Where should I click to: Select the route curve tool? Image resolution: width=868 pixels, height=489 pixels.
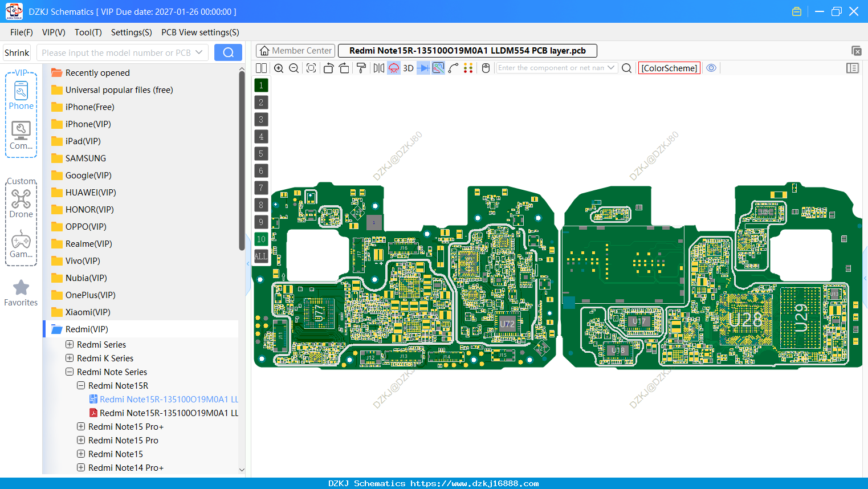(x=454, y=68)
